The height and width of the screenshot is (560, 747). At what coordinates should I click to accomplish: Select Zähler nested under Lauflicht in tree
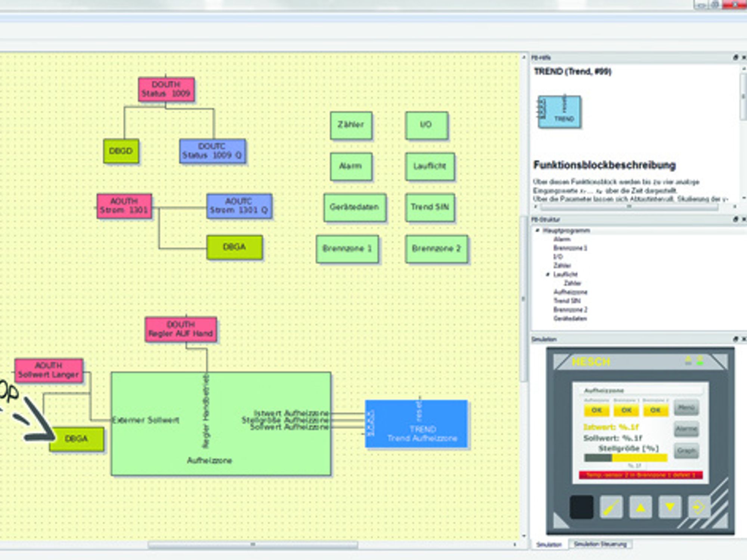click(x=573, y=283)
